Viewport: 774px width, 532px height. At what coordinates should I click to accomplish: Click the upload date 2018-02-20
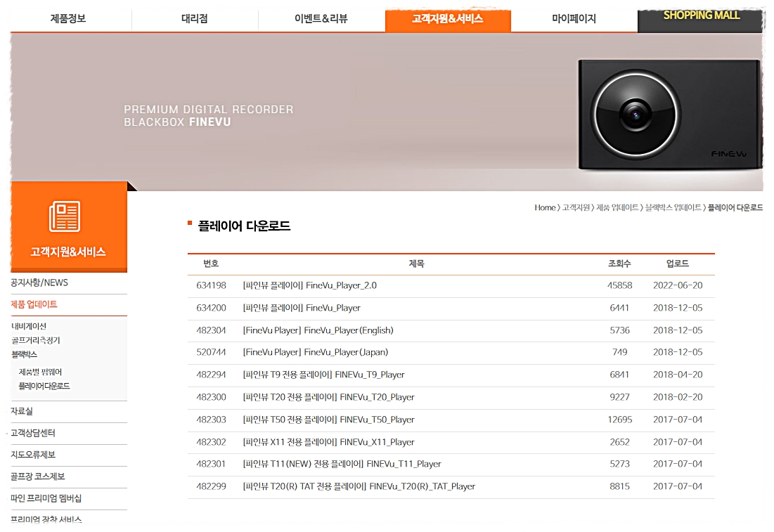pos(678,397)
